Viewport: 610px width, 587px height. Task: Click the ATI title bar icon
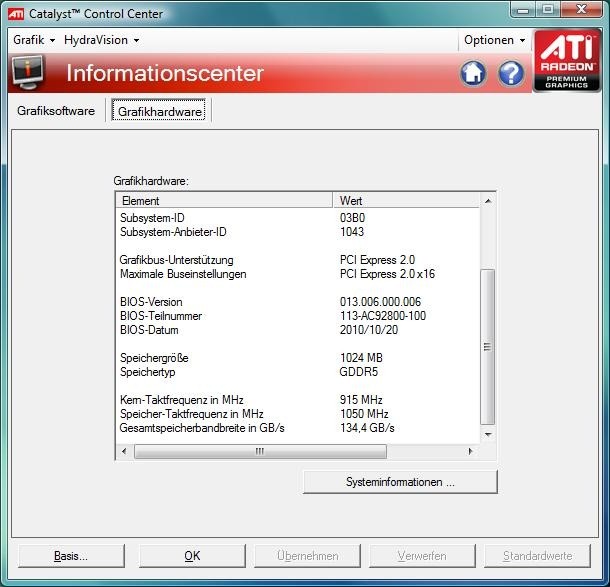(16, 14)
